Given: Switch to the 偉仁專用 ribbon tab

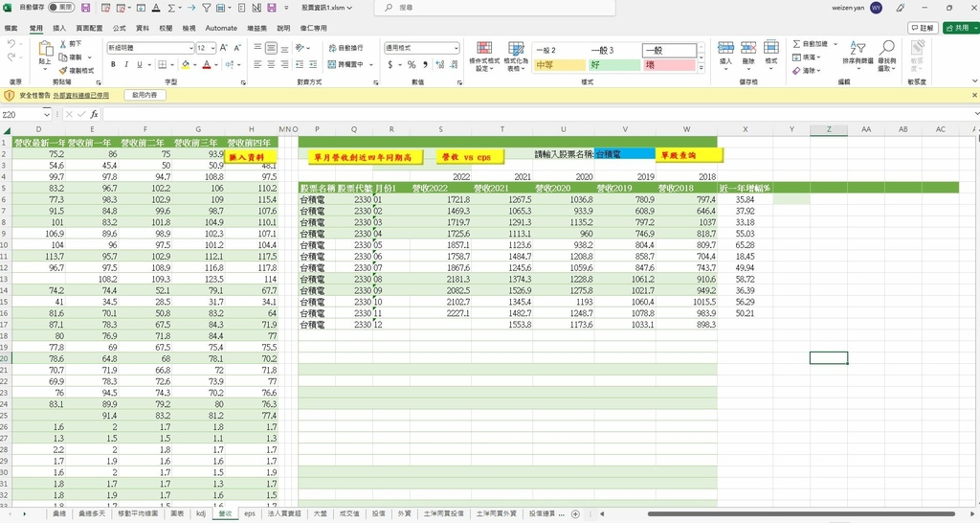Looking at the screenshot, I should click(313, 28).
